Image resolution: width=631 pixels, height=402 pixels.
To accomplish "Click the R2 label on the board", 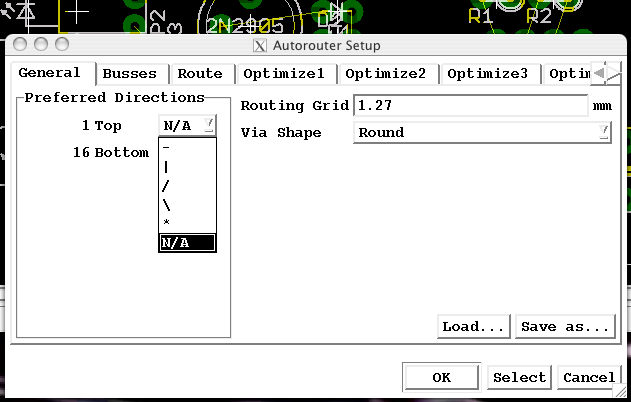I will (x=539, y=16).
